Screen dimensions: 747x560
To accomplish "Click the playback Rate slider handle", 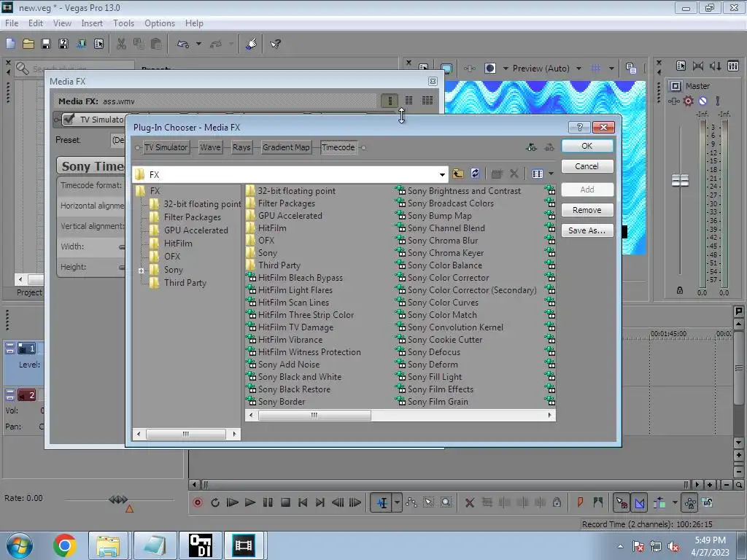I will pyautogui.click(x=118, y=499).
